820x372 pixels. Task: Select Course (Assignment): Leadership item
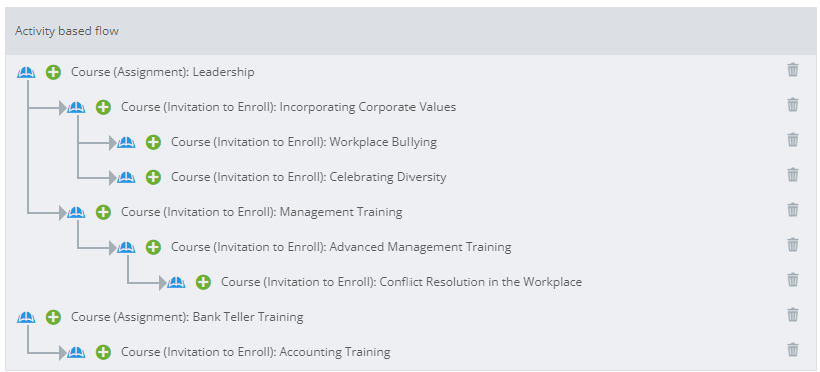click(x=163, y=72)
